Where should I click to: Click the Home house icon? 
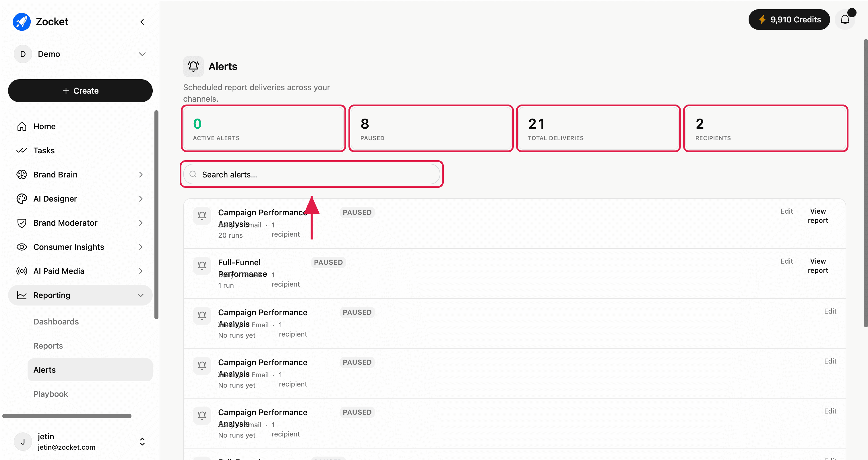click(22, 126)
